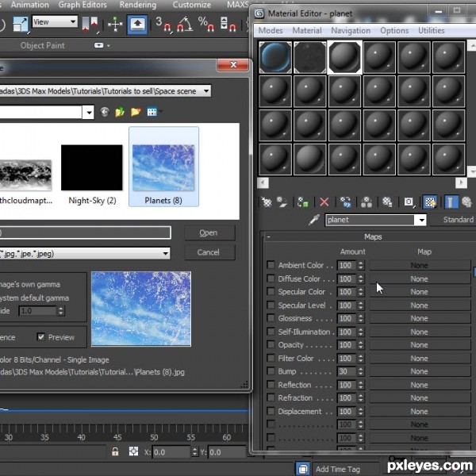Collapse the Maps rollout

point(268,236)
